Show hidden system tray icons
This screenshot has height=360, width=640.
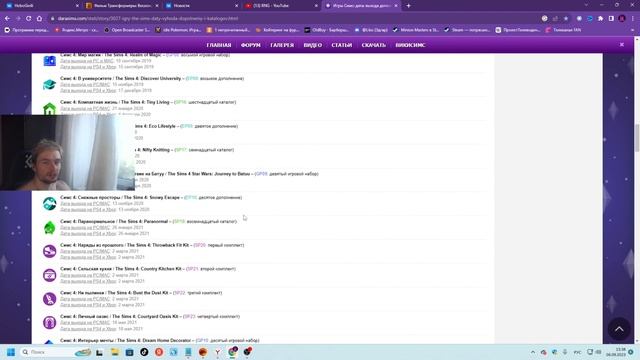click(x=533, y=352)
